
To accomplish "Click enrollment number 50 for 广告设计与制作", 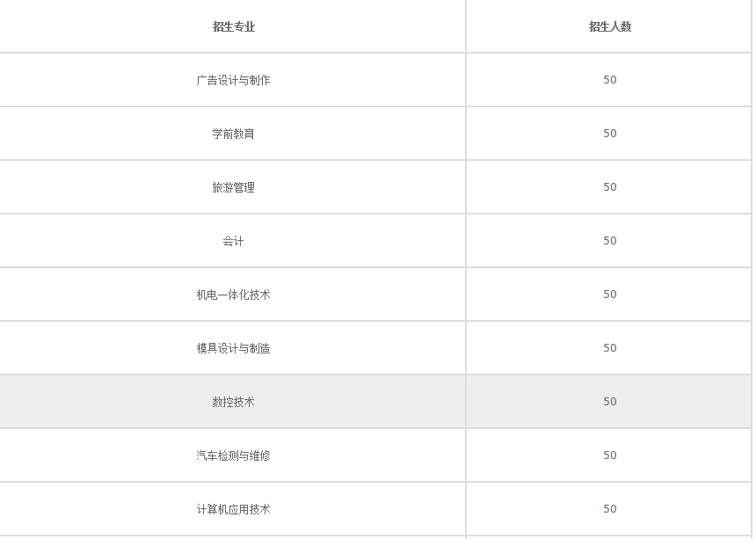I will click(x=610, y=80).
